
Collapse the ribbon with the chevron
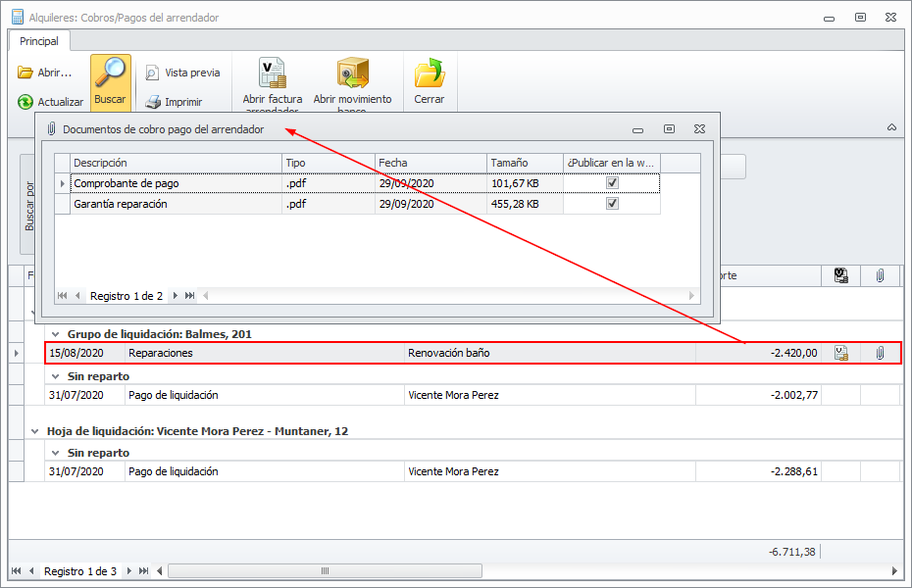[891, 127]
